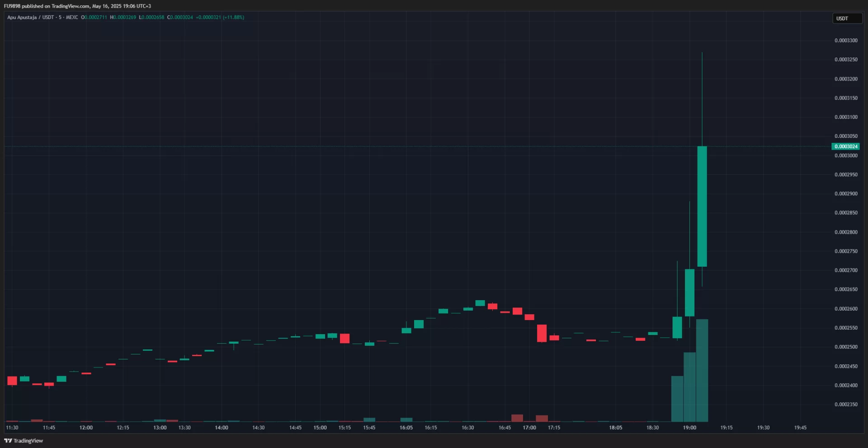
Task: Click the +11.88% change in the legend
Action: coord(234,18)
